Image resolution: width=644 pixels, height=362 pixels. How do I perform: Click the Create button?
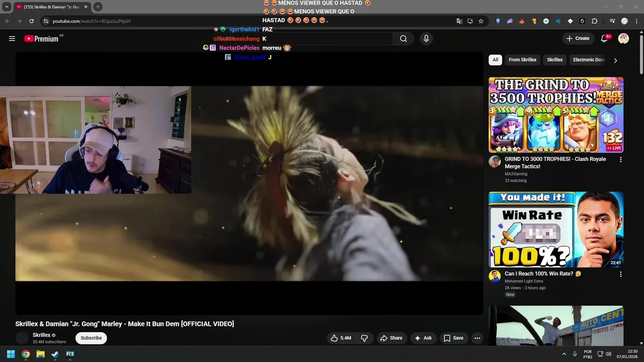[x=578, y=39]
